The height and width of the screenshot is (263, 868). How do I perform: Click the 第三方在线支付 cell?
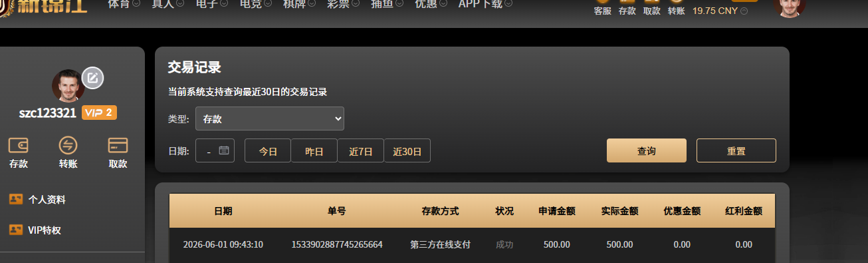(441, 244)
